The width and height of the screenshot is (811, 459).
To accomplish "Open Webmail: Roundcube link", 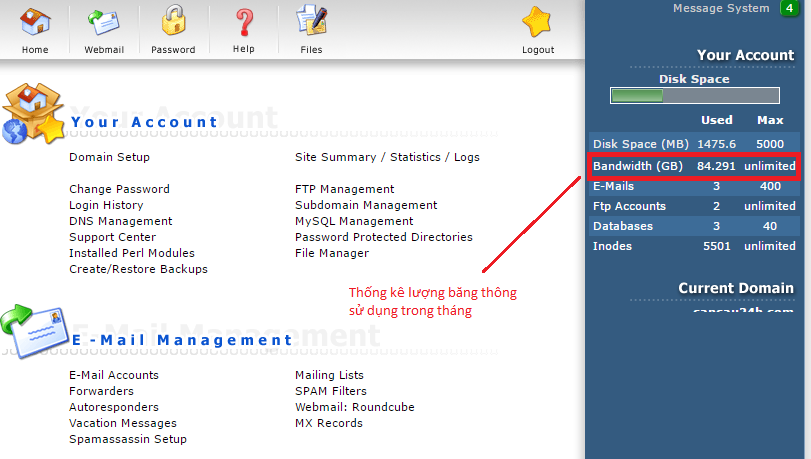I will click(354, 407).
